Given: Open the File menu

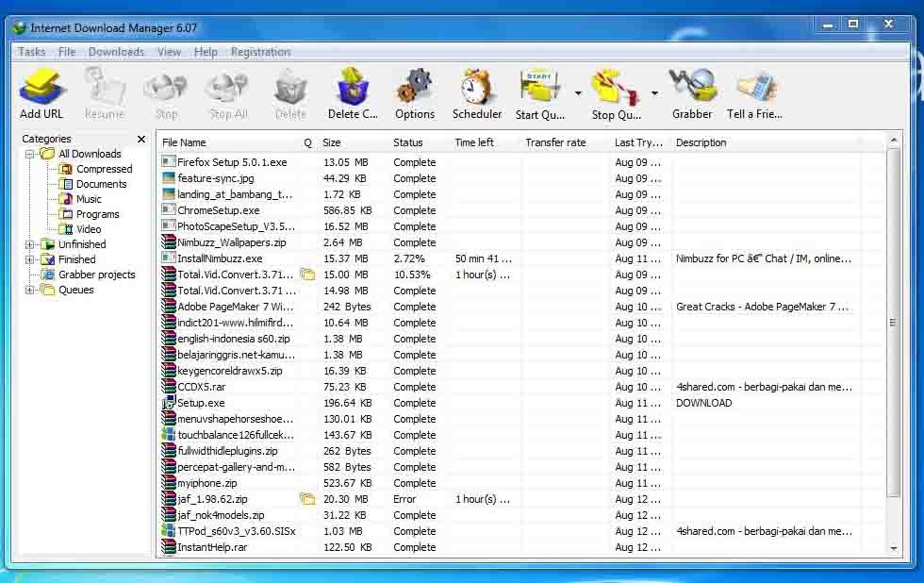Looking at the screenshot, I should [x=67, y=52].
